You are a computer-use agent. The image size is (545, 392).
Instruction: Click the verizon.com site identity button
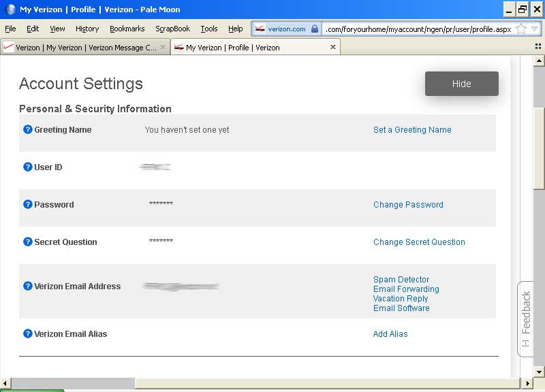tap(286, 29)
